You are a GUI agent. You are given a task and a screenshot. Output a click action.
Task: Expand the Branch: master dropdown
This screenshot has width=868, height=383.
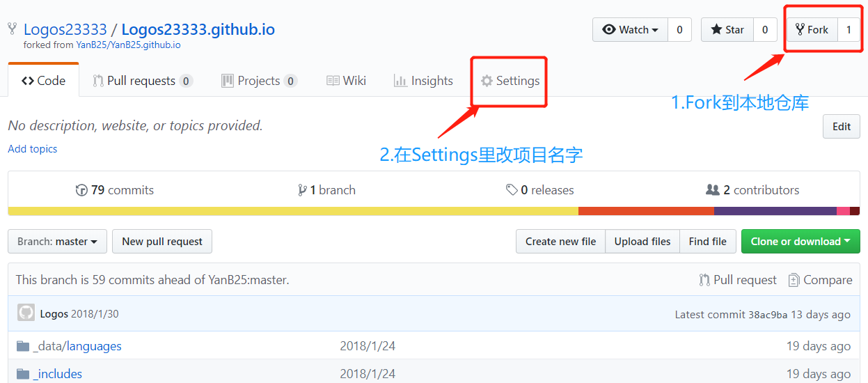[57, 242]
